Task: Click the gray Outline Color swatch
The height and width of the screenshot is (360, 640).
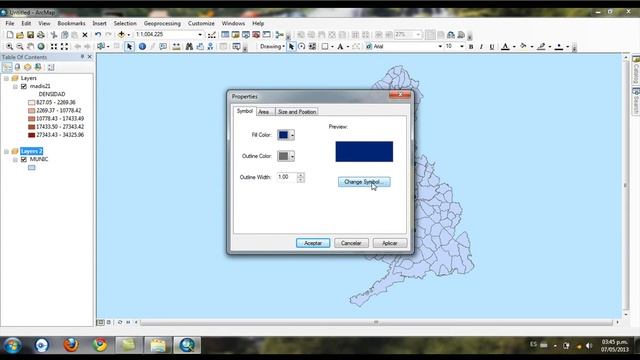Action: pos(283,156)
